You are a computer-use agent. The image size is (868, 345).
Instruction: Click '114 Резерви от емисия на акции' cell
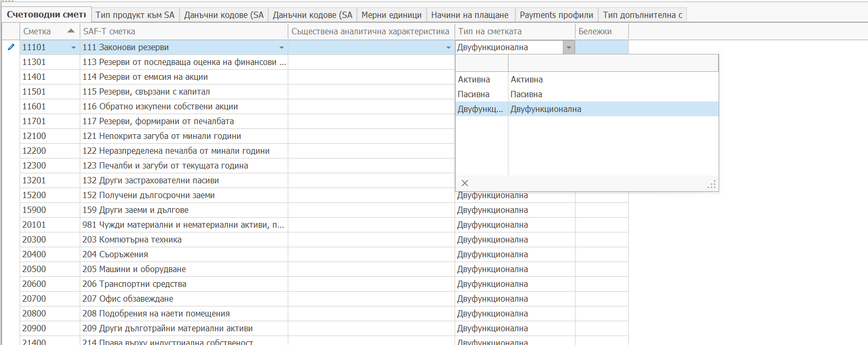pyautogui.click(x=184, y=77)
